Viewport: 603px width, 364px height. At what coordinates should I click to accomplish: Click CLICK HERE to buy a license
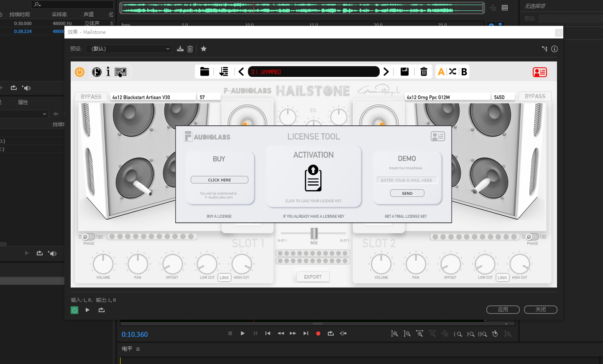(x=220, y=179)
